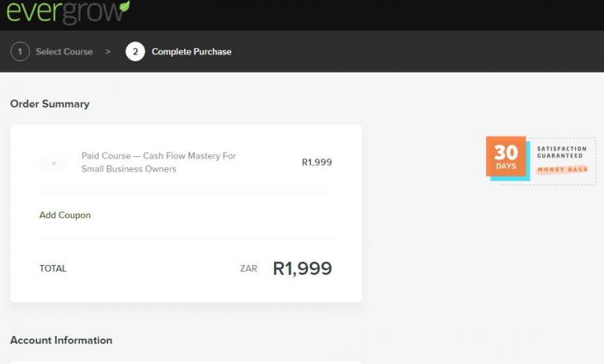Viewport: 604px width, 364px height.
Task: Go back to the Select Course step
Action: coord(64,52)
